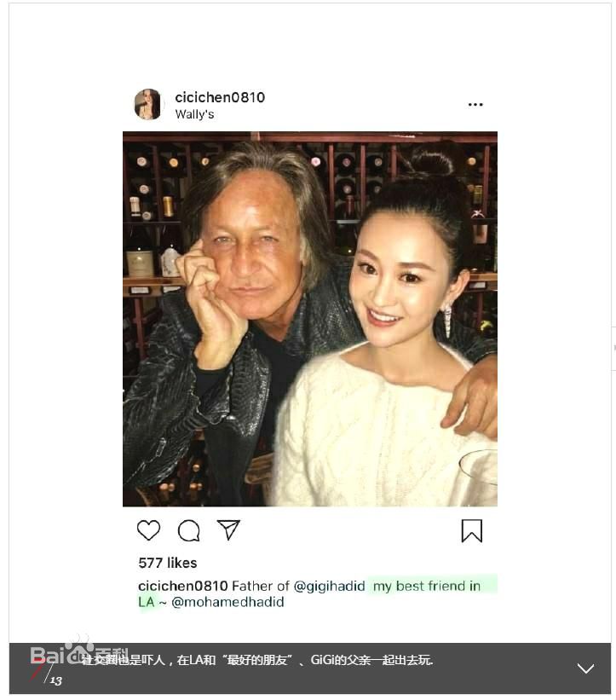
Task: Open the @mohamedhadid mention link
Action: tap(227, 602)
